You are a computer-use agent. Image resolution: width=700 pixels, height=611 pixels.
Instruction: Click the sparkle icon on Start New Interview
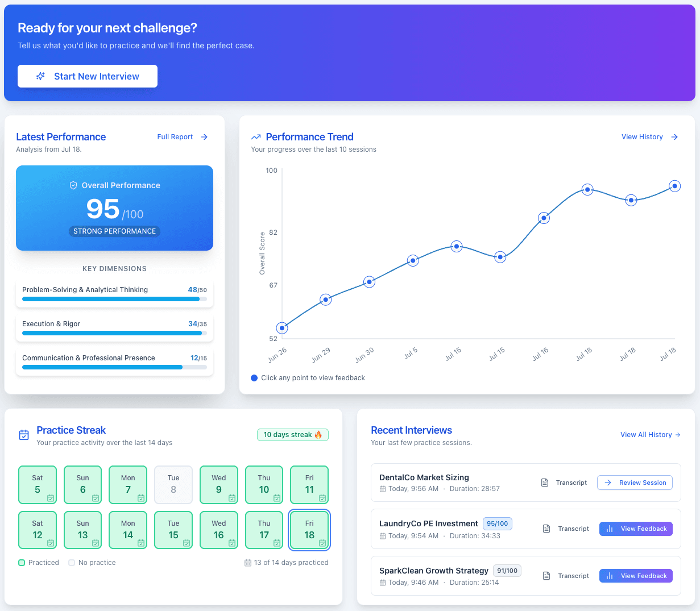[x=40, y=76]
